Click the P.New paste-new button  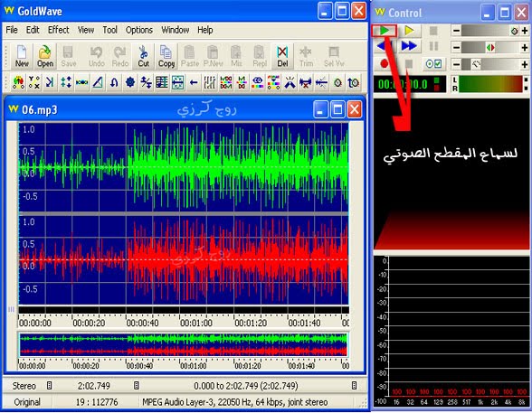(x=214, y=56)
